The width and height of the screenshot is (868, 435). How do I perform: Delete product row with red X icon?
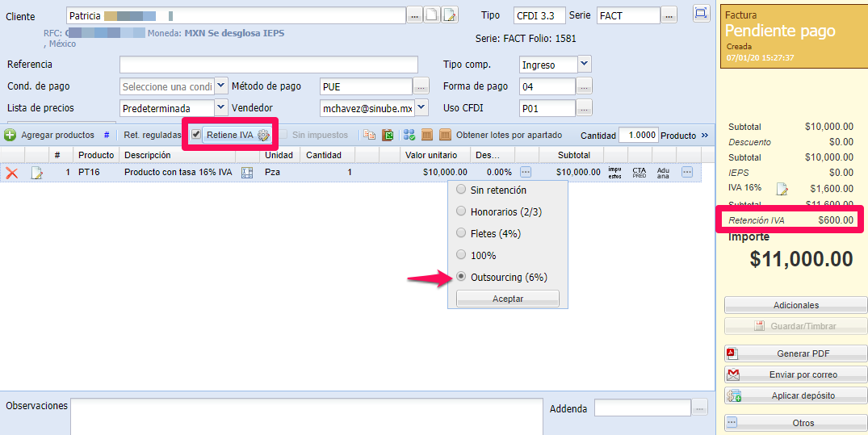(11, 172)
